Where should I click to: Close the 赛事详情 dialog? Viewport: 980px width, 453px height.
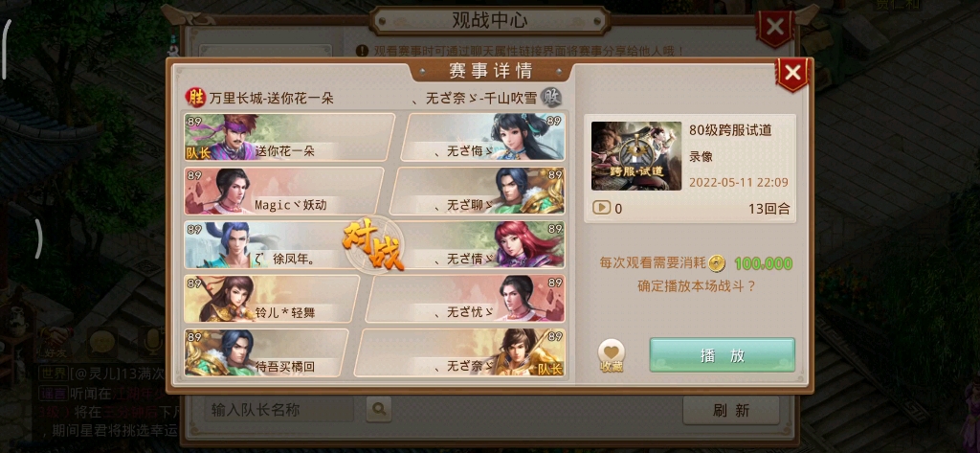pyautogui.click(x=792, y=73)
